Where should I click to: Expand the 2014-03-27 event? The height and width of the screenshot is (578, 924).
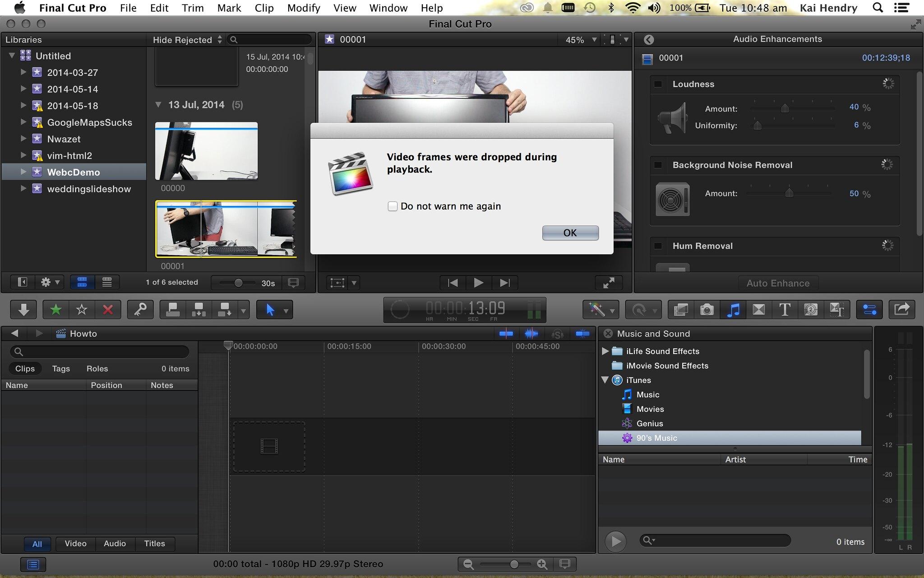(23, 72)
